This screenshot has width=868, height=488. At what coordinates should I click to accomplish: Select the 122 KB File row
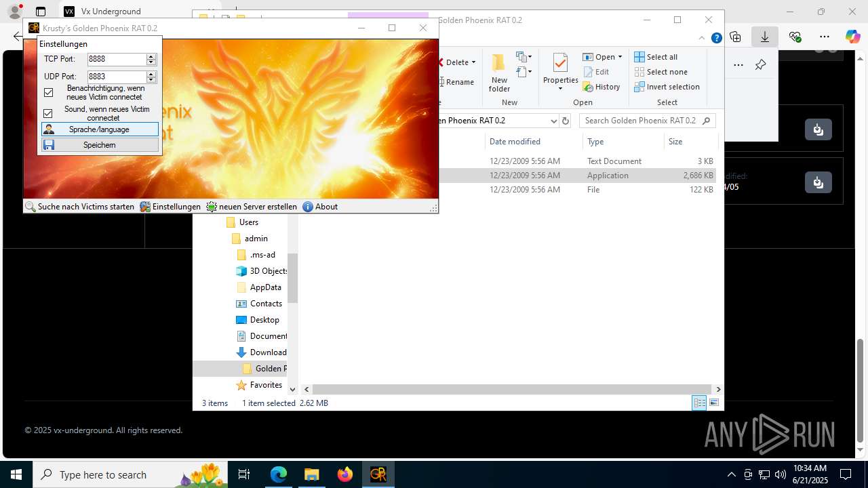tap(577, 190)
